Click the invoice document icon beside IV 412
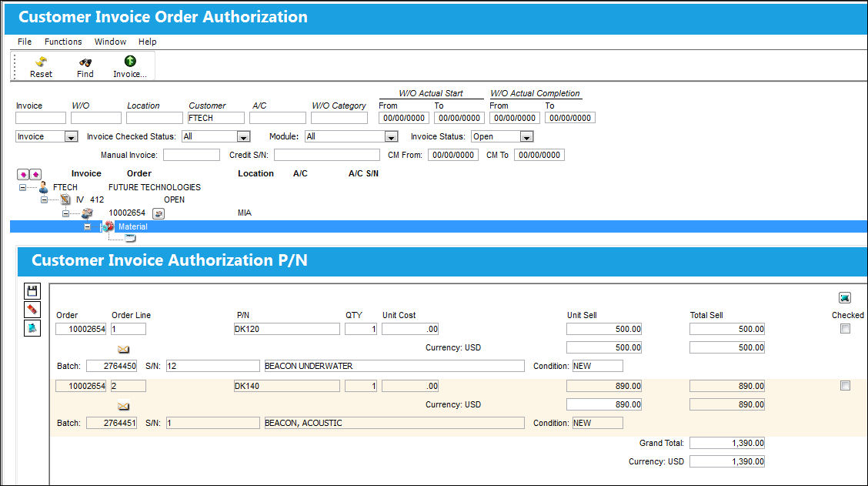The height and width of the screenshot is (486, 868). click(x=65, y=199)
